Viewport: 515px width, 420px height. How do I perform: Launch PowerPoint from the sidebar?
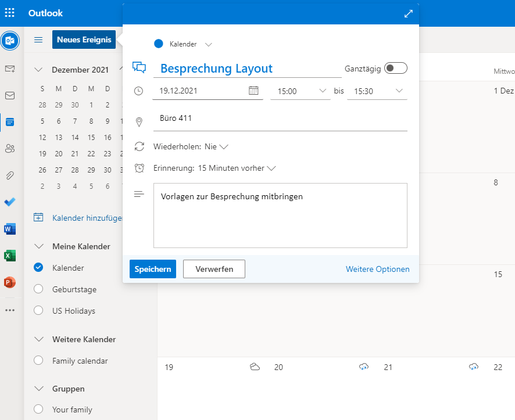point(10,282)
